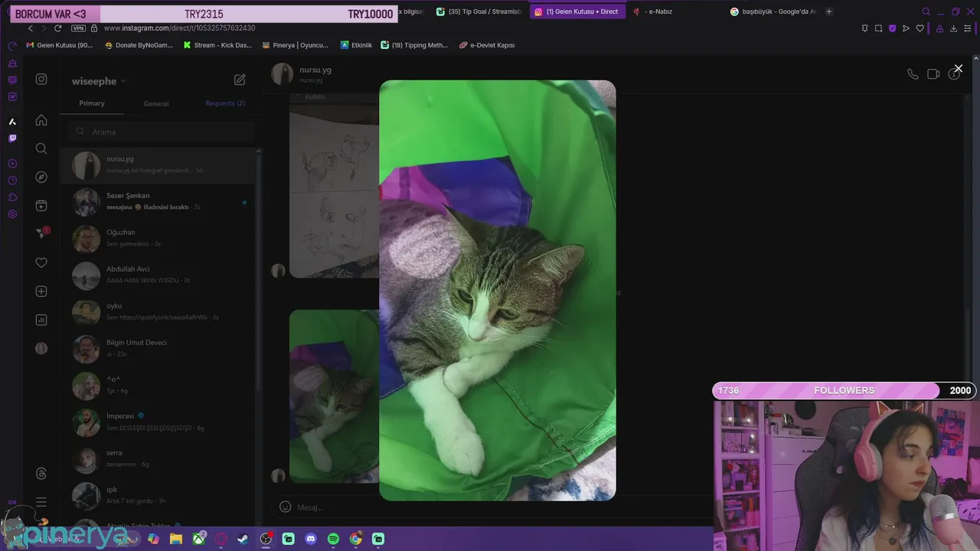Open emoji picker in message box
This screenshot has width=980, height=551.
point(285,507)
